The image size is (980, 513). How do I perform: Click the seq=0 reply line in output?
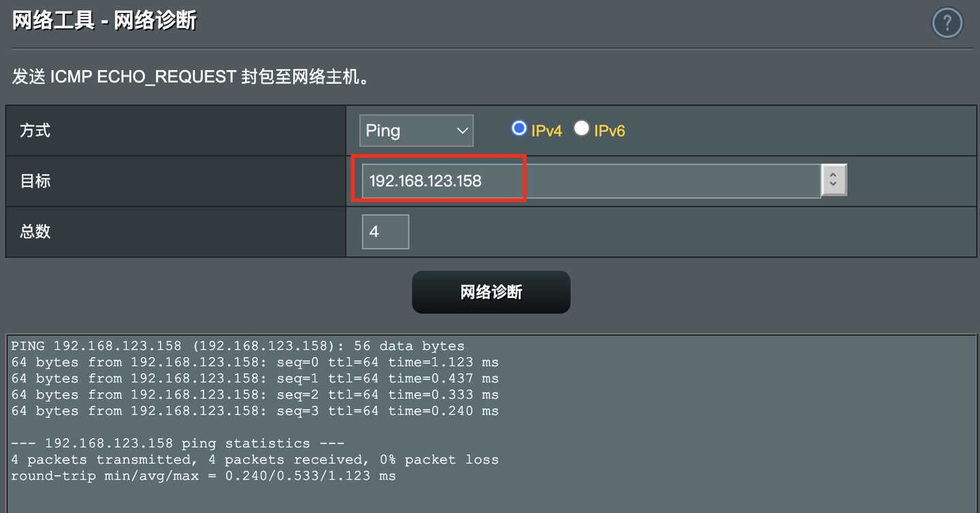(255, 362)
